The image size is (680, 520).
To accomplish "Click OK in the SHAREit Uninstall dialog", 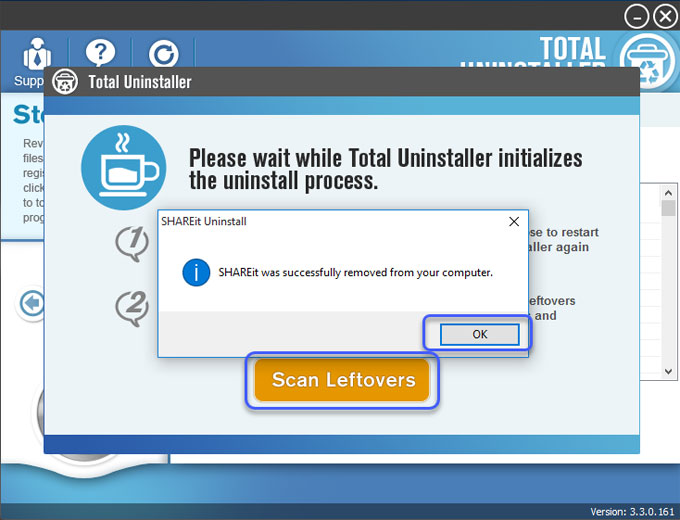I will 479,334.
